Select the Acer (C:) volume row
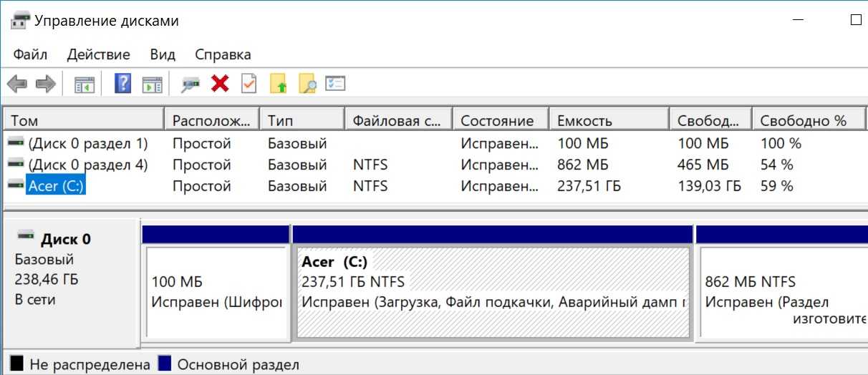868x375 pixels. tap(56, 186)
